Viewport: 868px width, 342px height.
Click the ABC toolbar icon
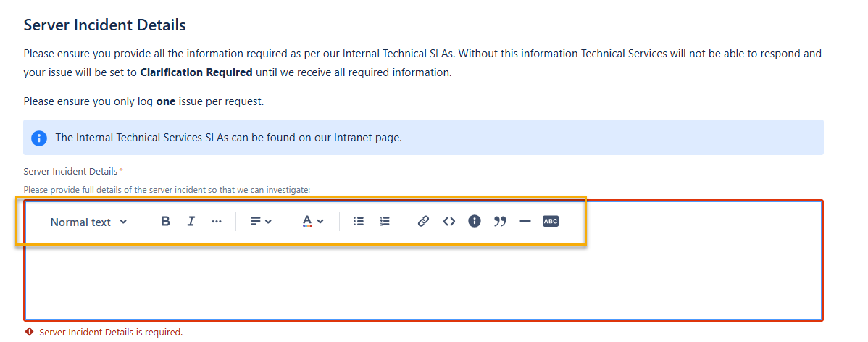pos(551,222)
